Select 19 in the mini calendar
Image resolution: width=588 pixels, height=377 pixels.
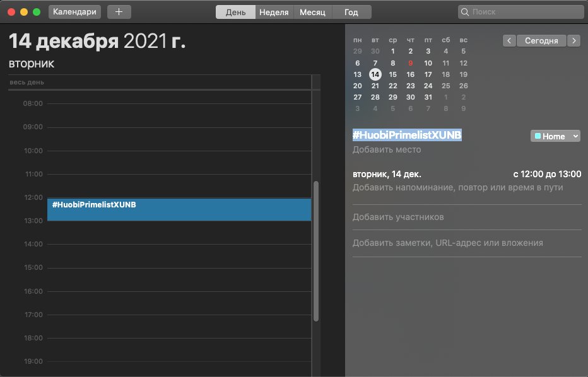464,74
